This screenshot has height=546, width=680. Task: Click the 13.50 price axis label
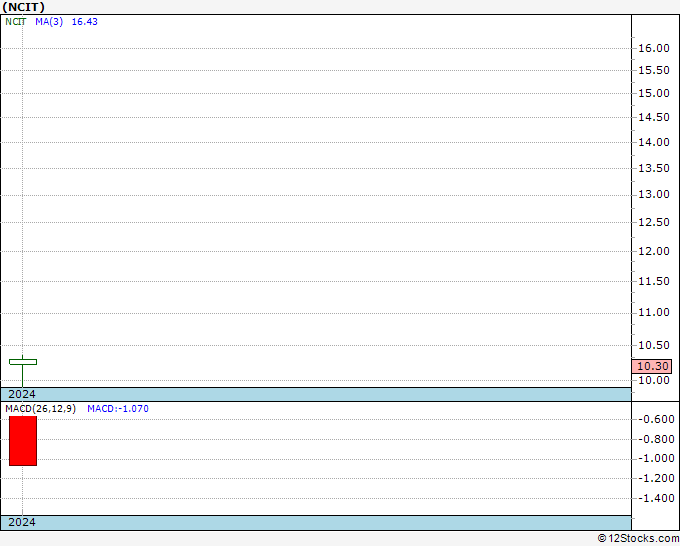coord(654,168)
